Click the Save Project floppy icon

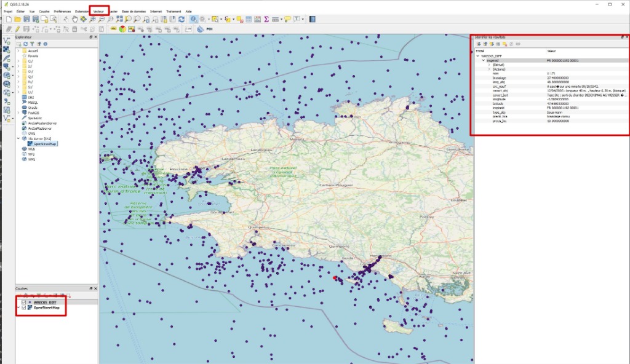[x=26, y=20]
